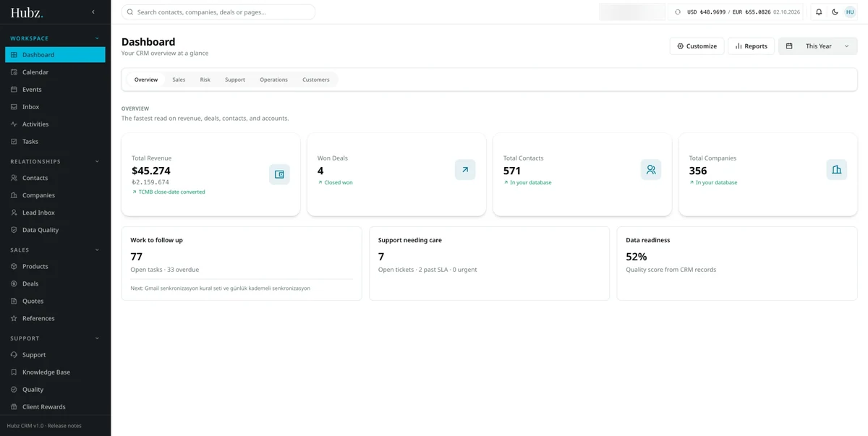Collapse the Sales sidebar section

(97, 250)
